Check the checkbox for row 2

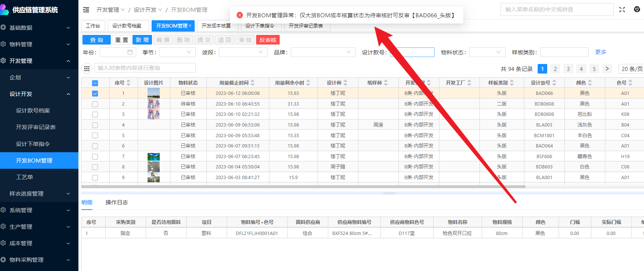(95, 104)
